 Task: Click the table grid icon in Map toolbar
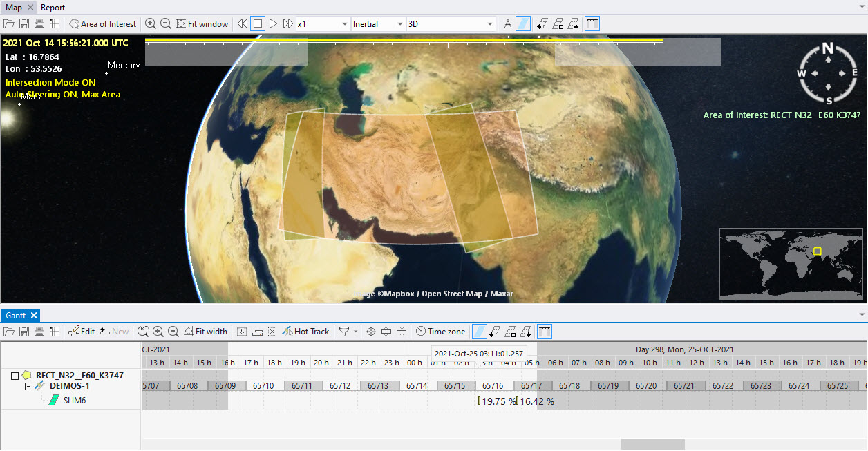pyautogui.click(x=55, y=23)
